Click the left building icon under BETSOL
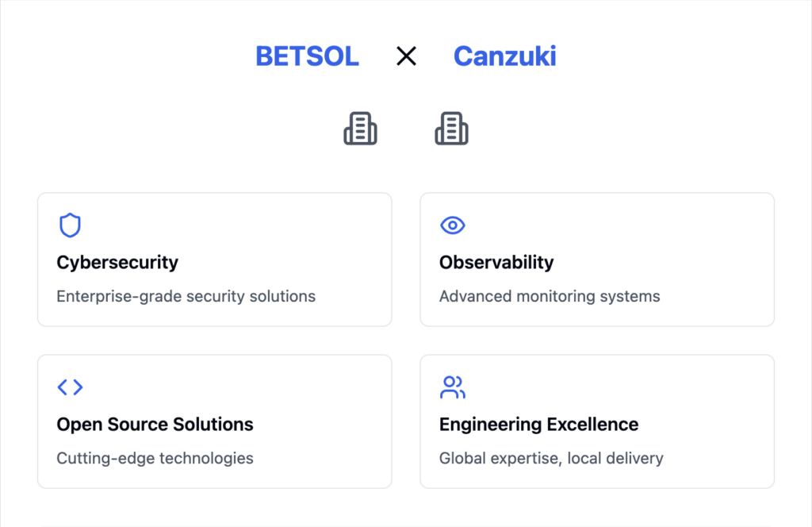 (361, 128)
